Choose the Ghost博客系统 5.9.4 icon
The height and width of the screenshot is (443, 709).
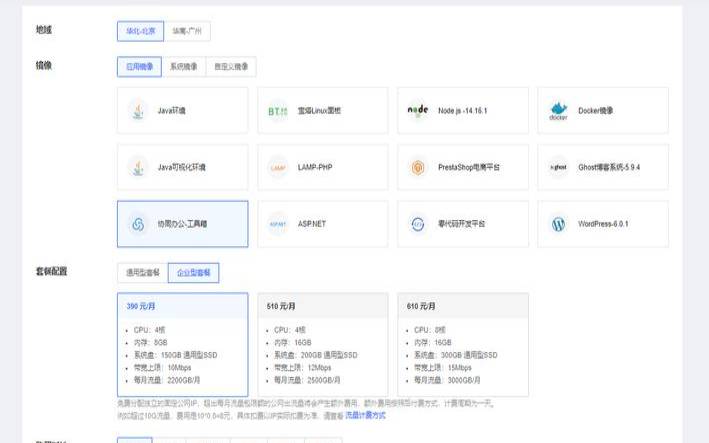558,167
